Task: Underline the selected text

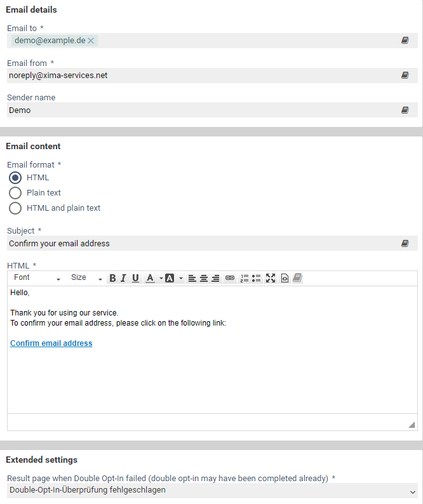Action: pos(135,278)
